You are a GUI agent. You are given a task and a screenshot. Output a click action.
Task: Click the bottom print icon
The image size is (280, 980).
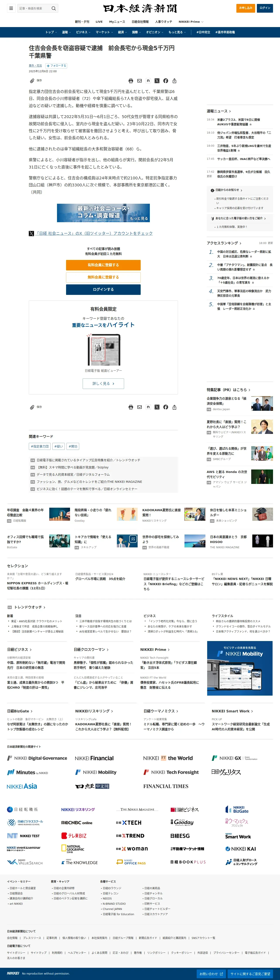[x=131, y=407]
